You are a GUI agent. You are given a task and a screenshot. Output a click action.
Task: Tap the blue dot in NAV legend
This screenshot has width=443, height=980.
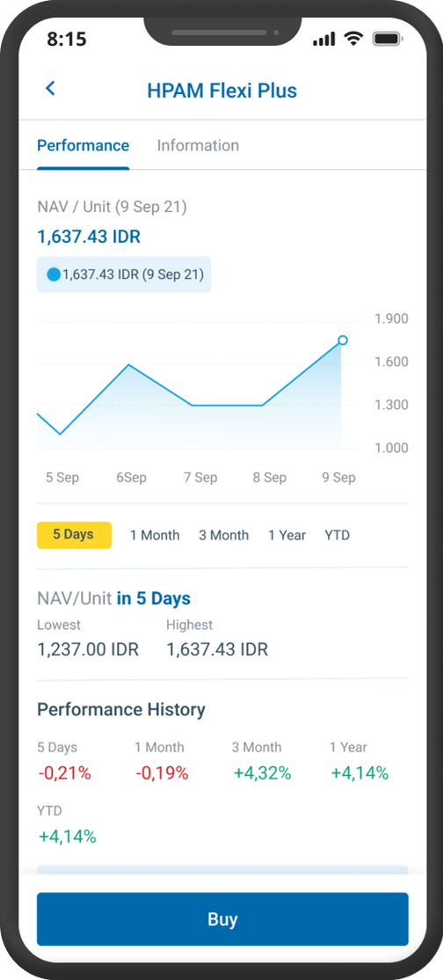point(54,274)
